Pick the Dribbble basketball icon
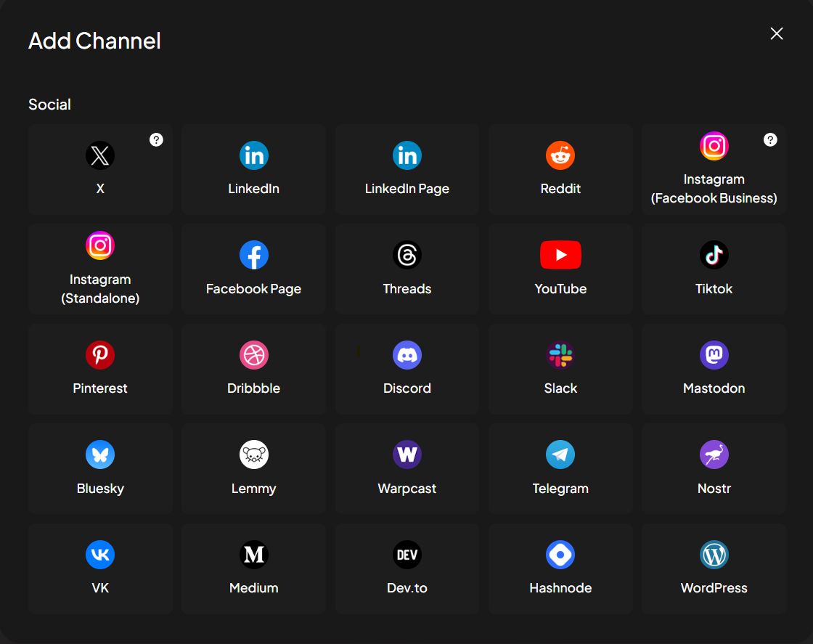This screenshot has height=644, width=813. point(253,355)
